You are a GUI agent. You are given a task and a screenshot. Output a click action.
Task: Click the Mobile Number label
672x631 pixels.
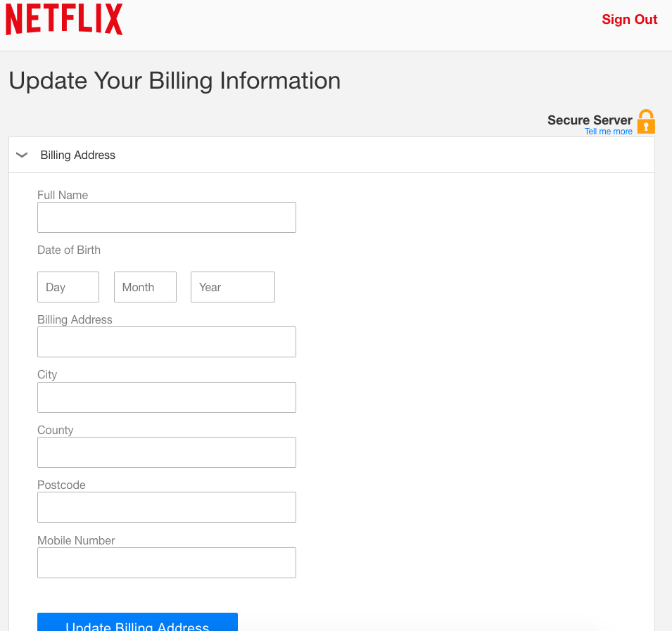coord(76,541)
